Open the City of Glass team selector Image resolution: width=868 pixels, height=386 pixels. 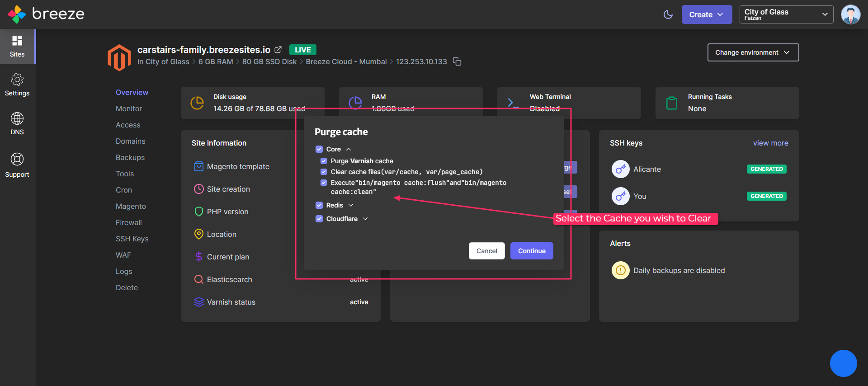coord(786,14)
